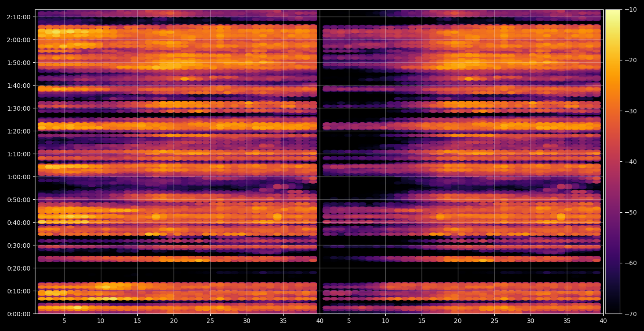
Task: Select the 2:10:00 time axis label
Action: tap(19, 17)
